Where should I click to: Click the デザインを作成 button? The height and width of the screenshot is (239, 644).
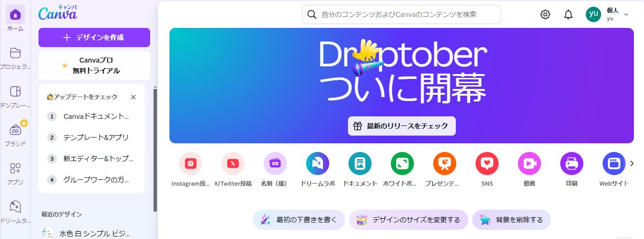tap(94, 38)
